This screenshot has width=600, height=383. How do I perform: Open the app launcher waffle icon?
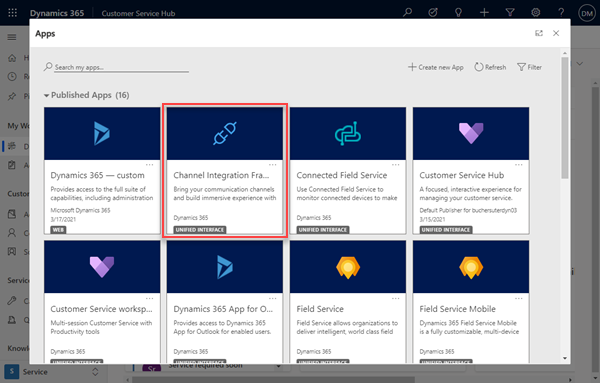[x=13, y=13]
